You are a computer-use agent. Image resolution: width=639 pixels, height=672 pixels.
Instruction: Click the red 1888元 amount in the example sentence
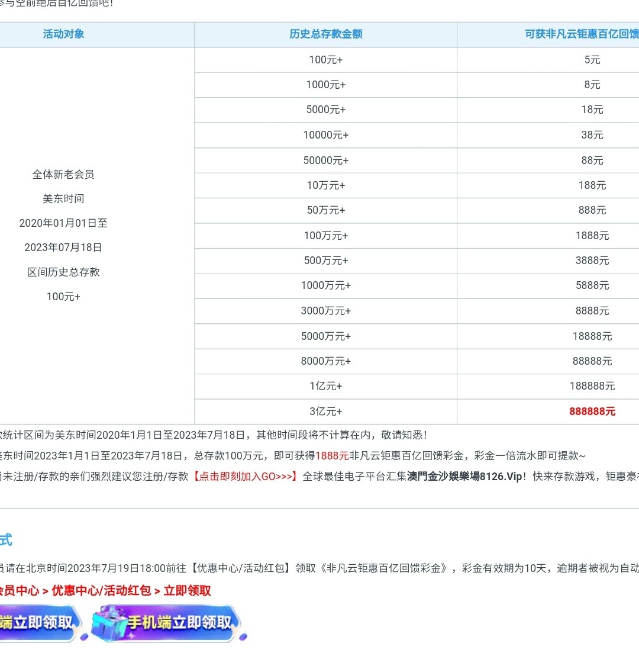point(332,456)
